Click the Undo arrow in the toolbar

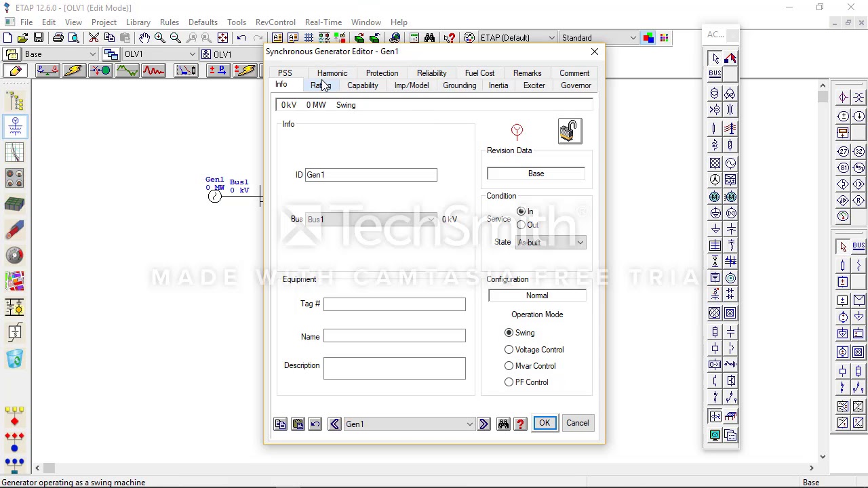click(x=242, y=38)
